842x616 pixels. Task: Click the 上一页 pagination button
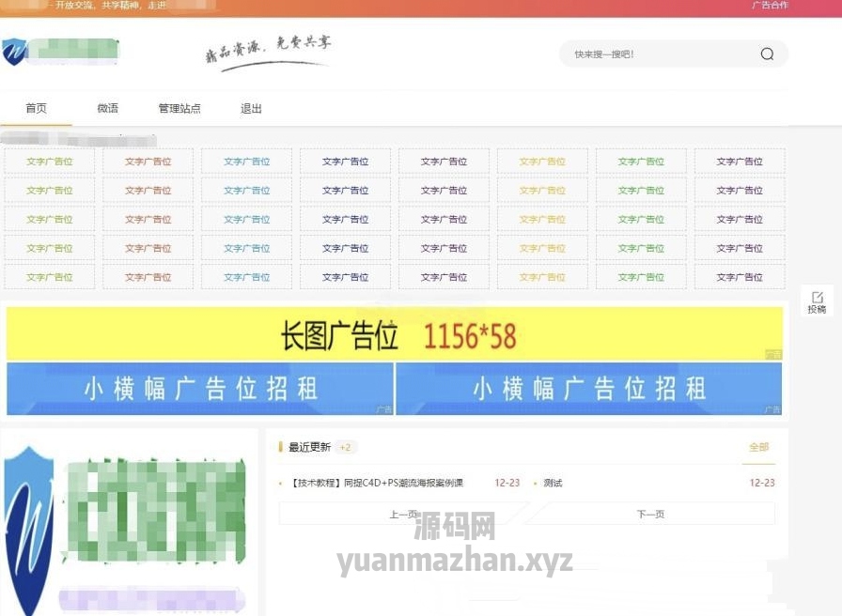coord(403,514)
